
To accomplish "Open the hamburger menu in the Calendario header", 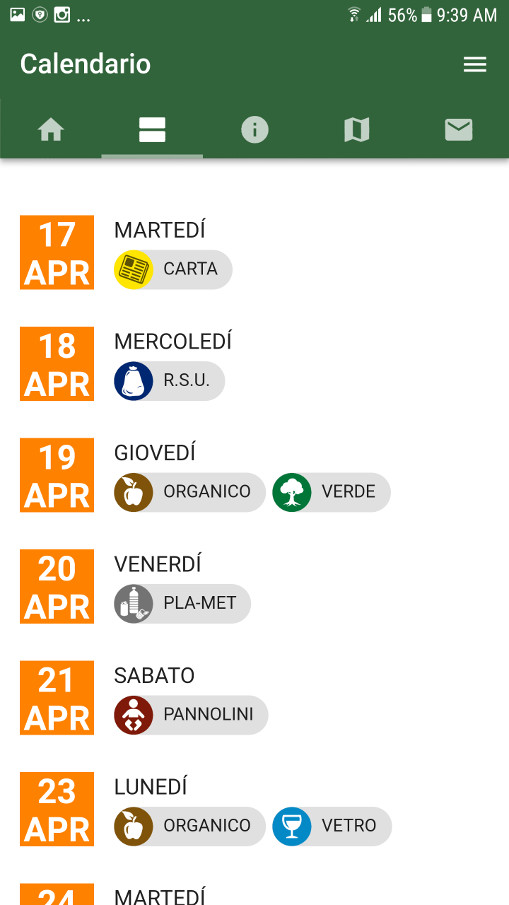I will [x=475, y=65].
